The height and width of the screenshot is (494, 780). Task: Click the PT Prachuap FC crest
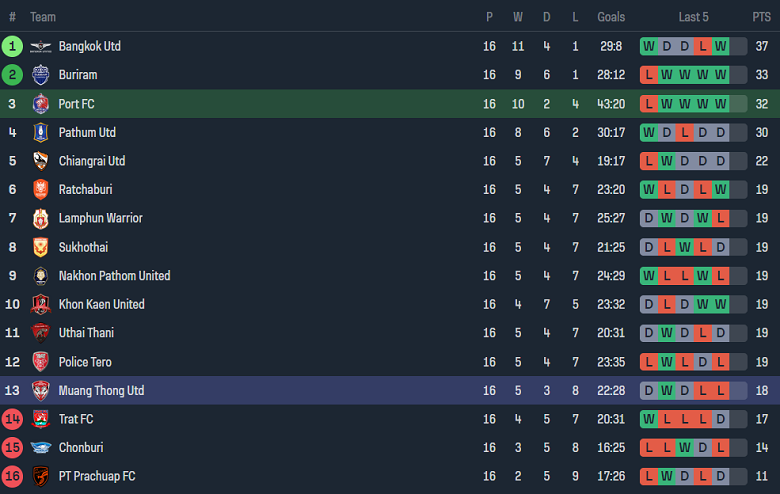coord(40,476)
